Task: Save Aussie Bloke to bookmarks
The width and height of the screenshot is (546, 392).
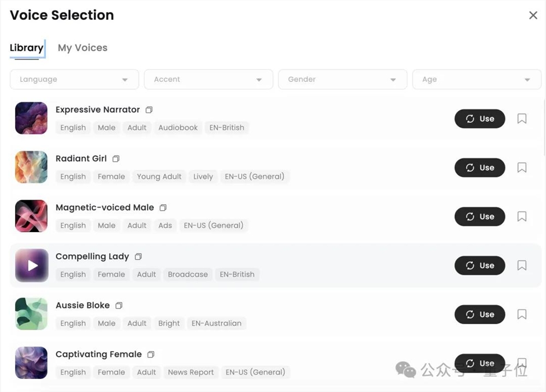Action: pyautogui.click(x=522, y=314)
